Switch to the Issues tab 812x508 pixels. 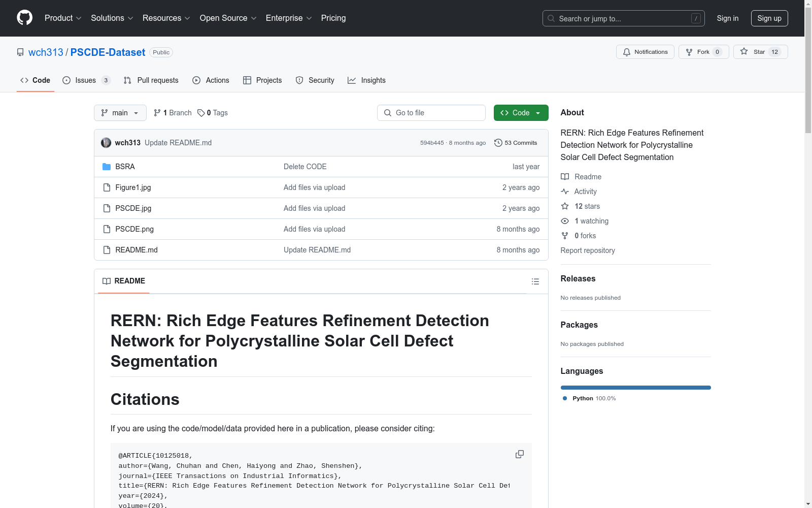(x=86, y=80)
